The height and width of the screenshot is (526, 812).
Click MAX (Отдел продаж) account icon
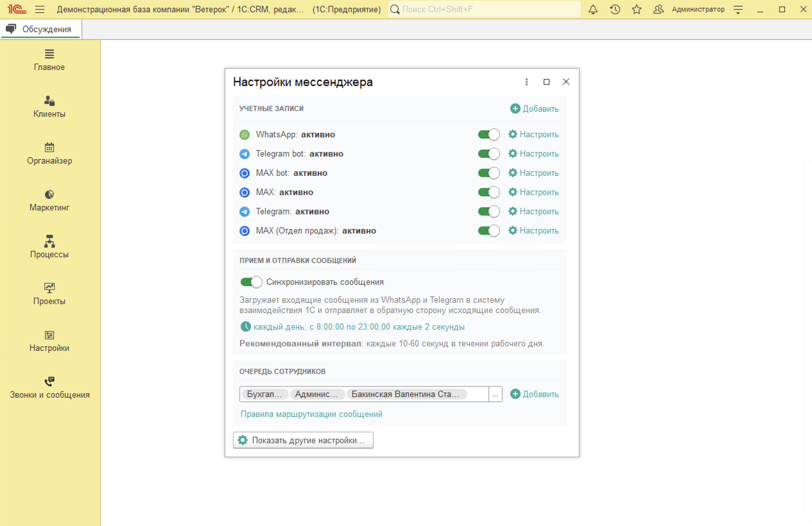click(x=245, y=231)
